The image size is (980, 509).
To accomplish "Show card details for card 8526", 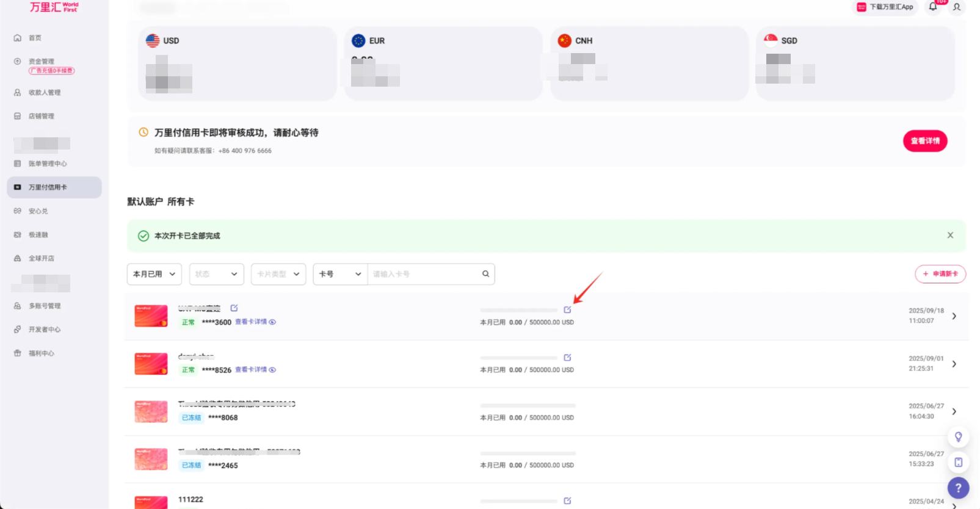I will tap(255, 370).
